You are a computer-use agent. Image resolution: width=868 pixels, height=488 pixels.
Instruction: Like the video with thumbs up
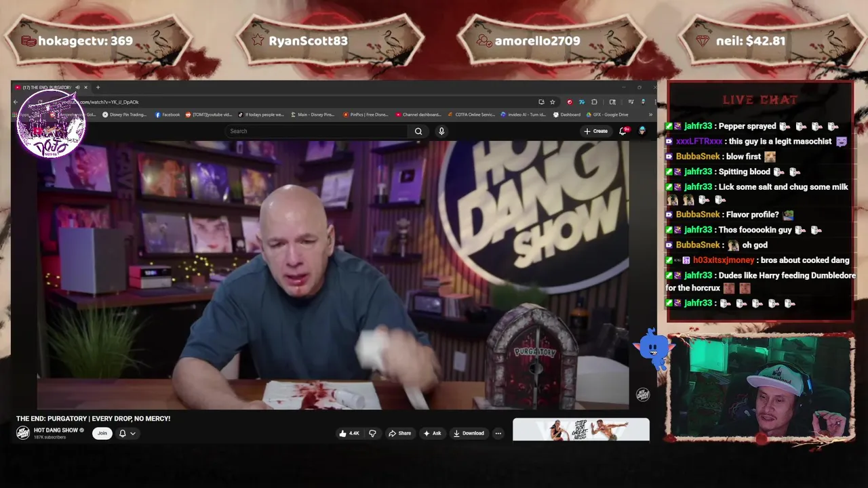349,433
